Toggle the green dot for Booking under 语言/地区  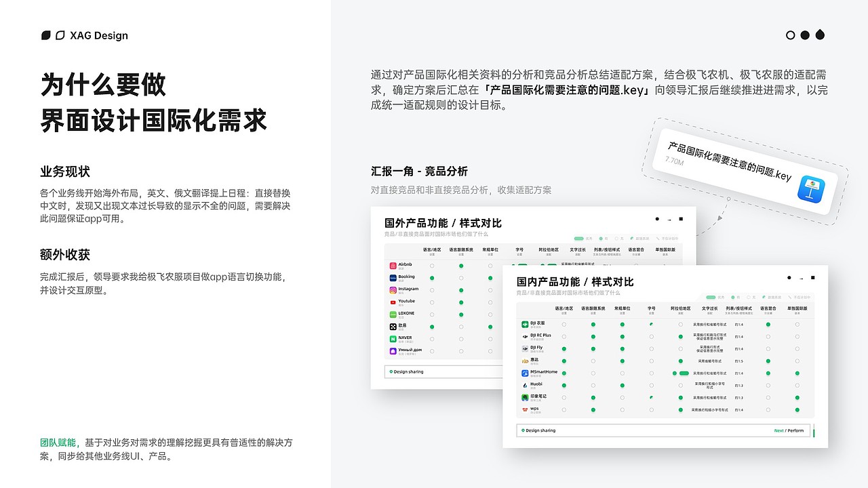(431, 278)
